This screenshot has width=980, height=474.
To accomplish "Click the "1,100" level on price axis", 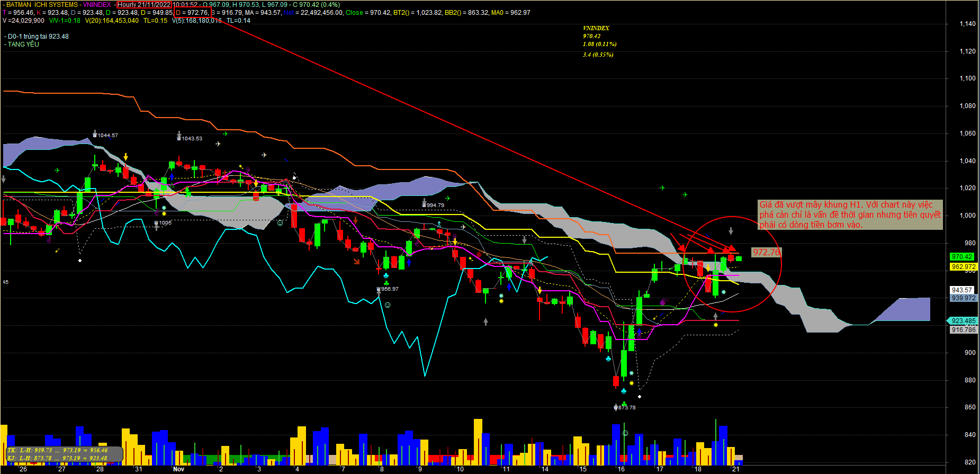I will [968, 78].
